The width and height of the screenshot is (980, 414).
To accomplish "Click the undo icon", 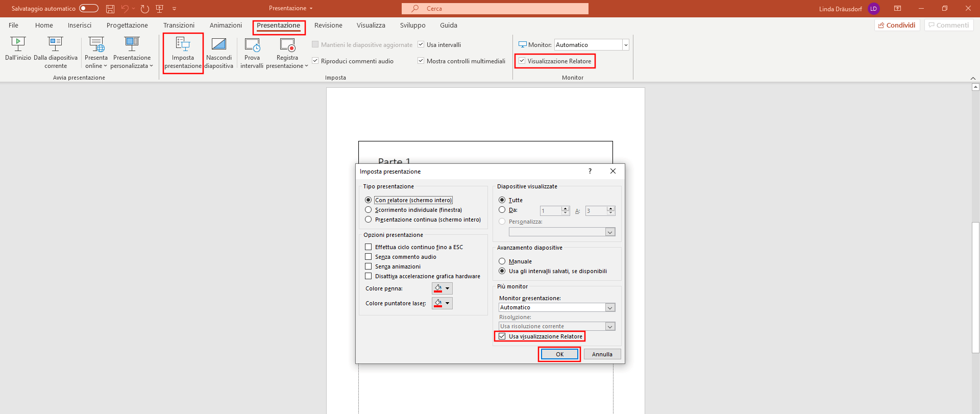I will point(125,9).
